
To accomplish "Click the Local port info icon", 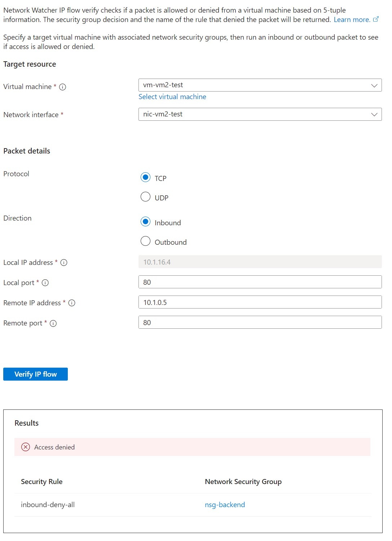I will click(x=45, y=283).
